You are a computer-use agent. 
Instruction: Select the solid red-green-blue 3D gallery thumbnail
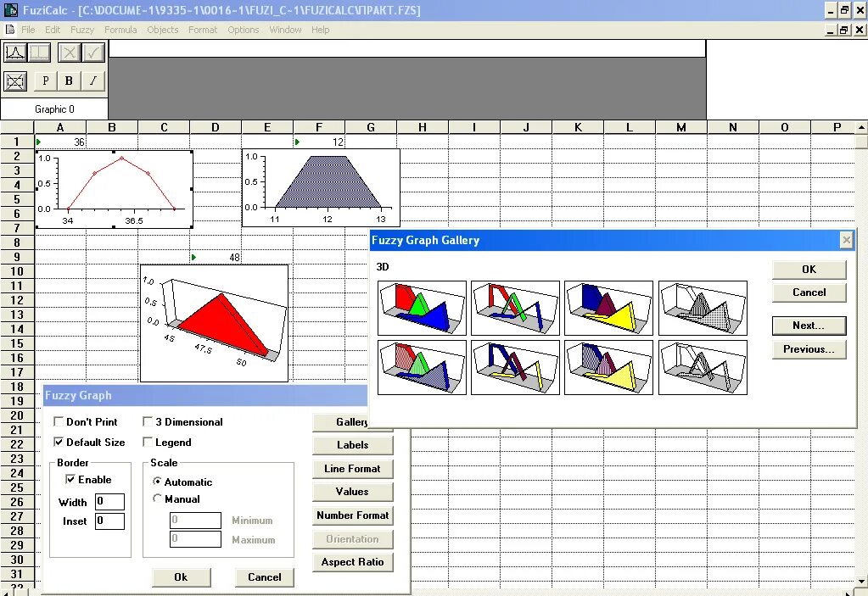(x=422, y=308)
